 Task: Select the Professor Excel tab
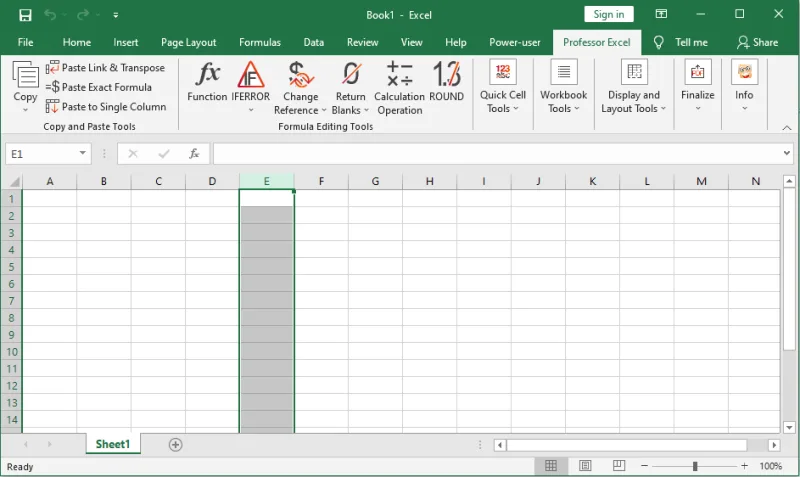click(x=596, y=42)
